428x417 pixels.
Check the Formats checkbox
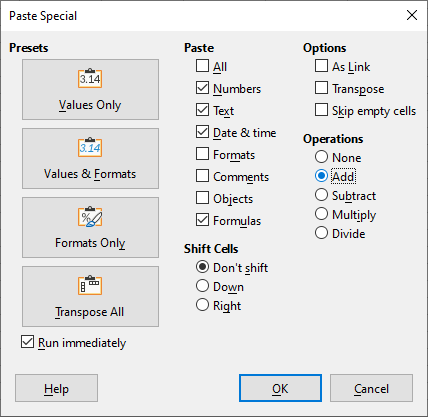coord(202,154)
